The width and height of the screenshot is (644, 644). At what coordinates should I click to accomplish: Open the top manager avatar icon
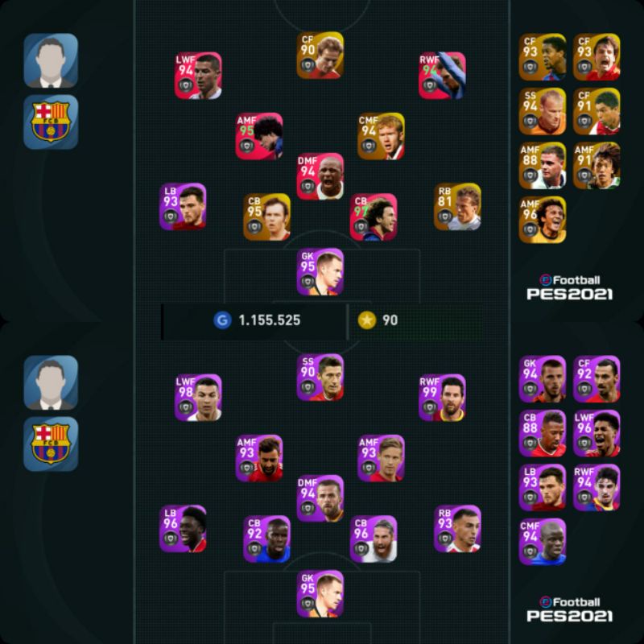point(51,60)
